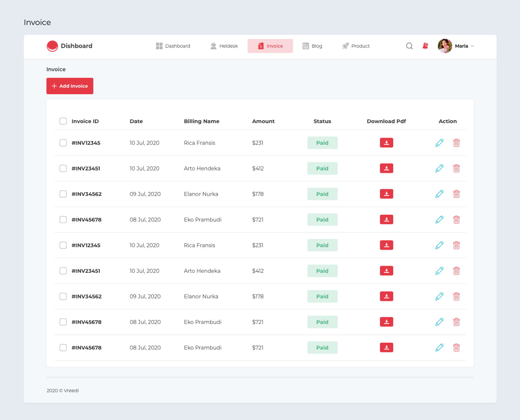Download PDF for the second #INV34562 invoice
Image resolution: width=520 pixels, height=420 pixels.
386,296
